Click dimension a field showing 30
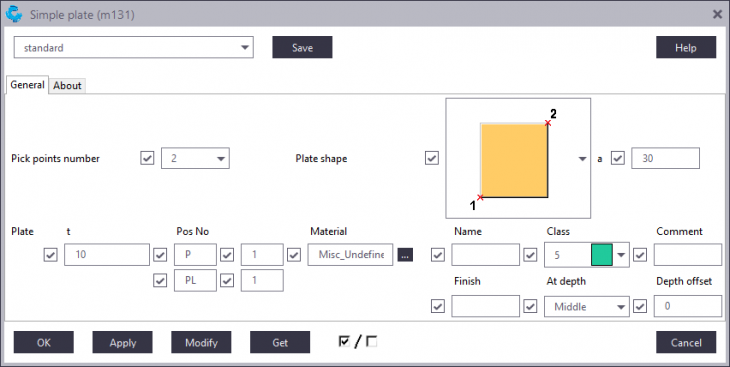The height and width of the screenshot is (367, 730). click(665, 158)
